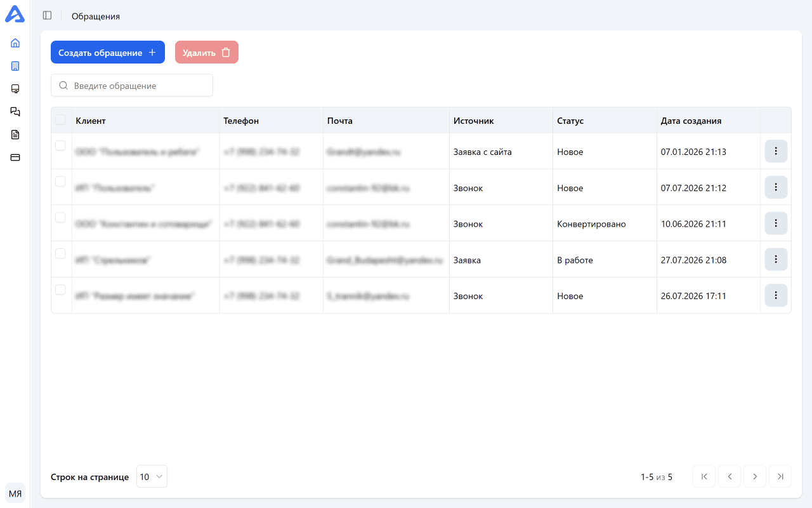Screen dimensions: 812x508
Task: Click the Введите обращение search field
Action: pyautogui.click(x=132, y=85)
